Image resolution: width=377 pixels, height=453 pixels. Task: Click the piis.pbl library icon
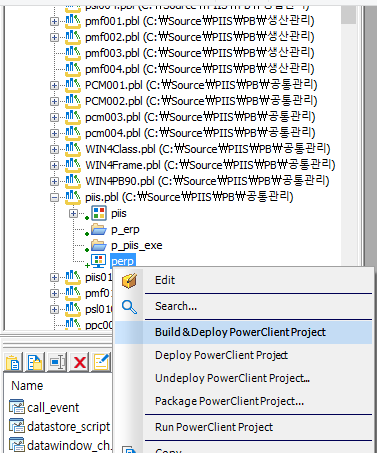pyautogui.click(x=73, y=197)
